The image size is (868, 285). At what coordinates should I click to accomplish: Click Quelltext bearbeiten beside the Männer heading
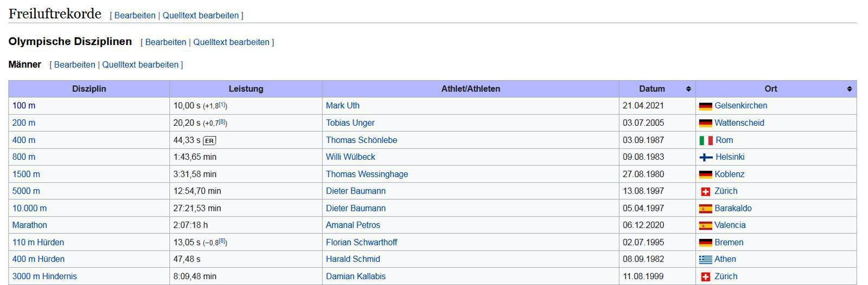(x=140, y=64)
